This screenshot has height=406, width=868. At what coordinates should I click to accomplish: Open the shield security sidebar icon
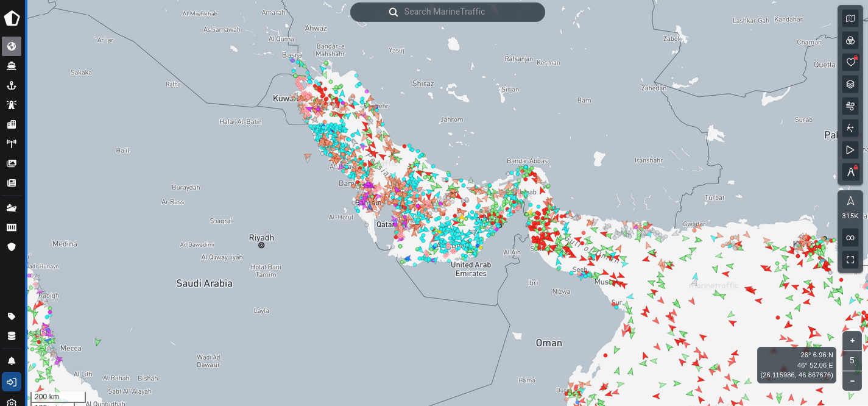[12, 247]
